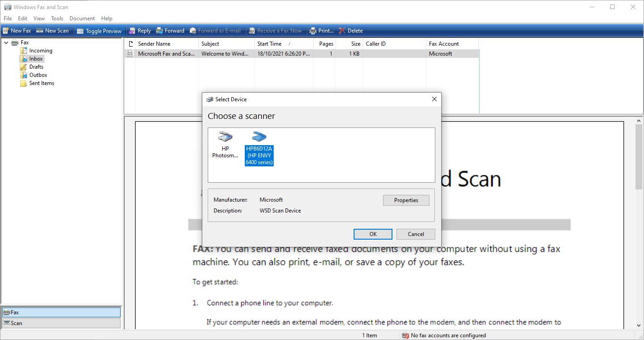Screen dimensions: 644x340
Task: Sort by Fax Account column header
Action: click(452, 44)
